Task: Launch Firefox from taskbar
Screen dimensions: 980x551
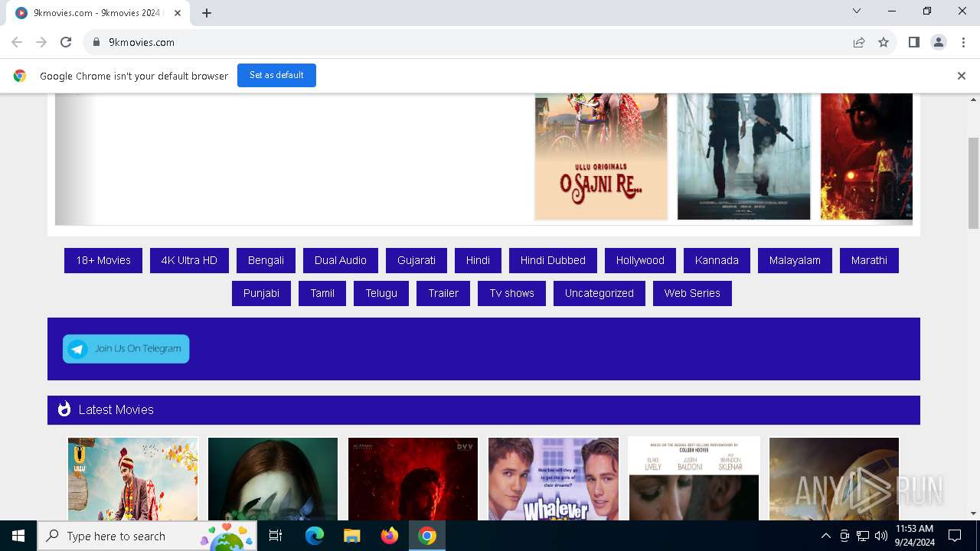Action: point(390,536)
